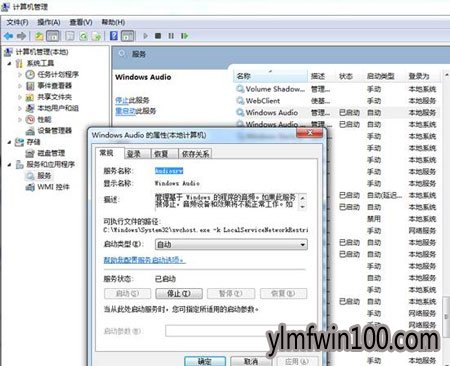Screen dimensions: 450x366
Task: Click the Refresh toolbar icon
Action: click(83, 36)
